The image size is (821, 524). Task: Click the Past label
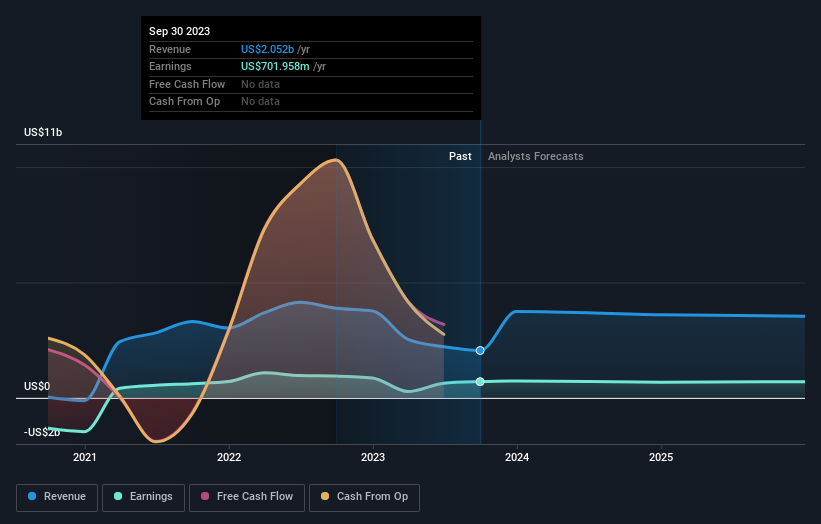pyautogui.click(x=460, y=156)
